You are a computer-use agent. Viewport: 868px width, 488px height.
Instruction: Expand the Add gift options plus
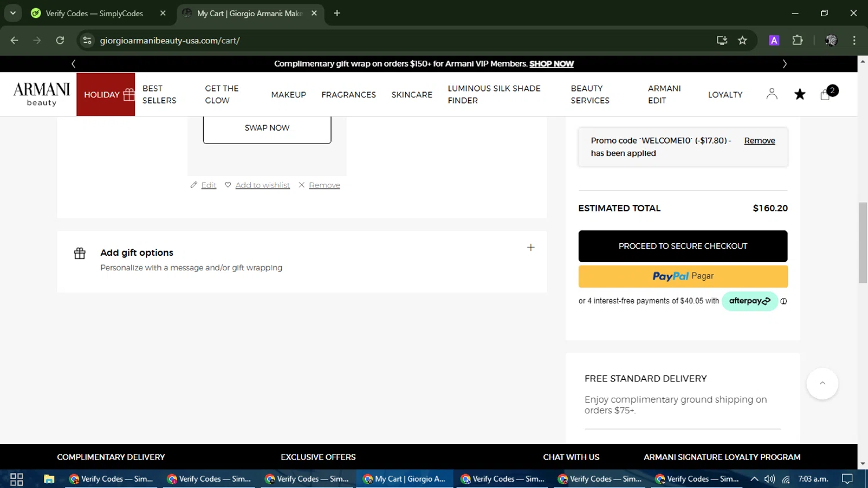pos(531,248)
